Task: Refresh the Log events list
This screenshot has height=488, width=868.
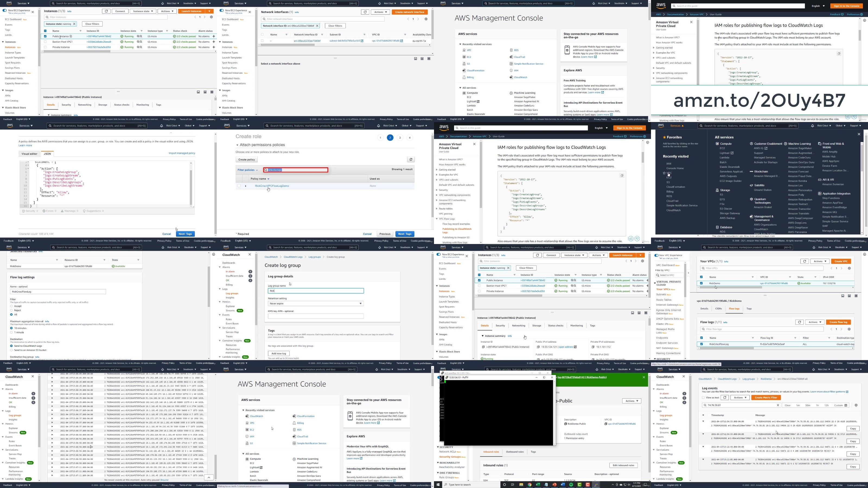Action: (725, 398)
